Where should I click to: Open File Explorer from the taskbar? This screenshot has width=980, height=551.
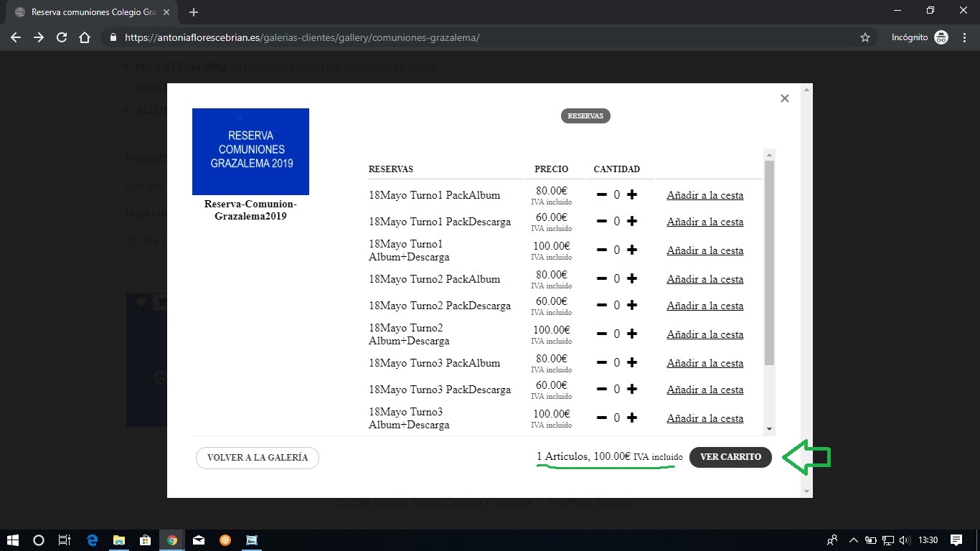point(118,540)
